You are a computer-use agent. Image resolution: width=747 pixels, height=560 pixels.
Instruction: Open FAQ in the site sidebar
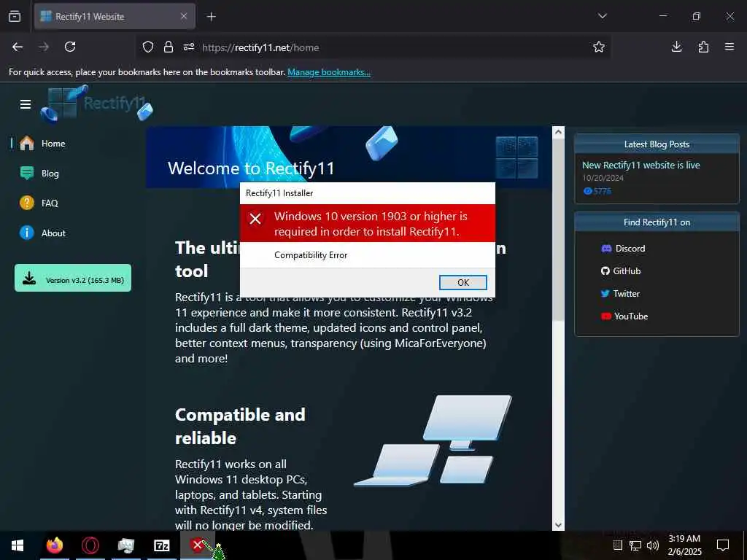pyautogui.click(x=50, y=203)
